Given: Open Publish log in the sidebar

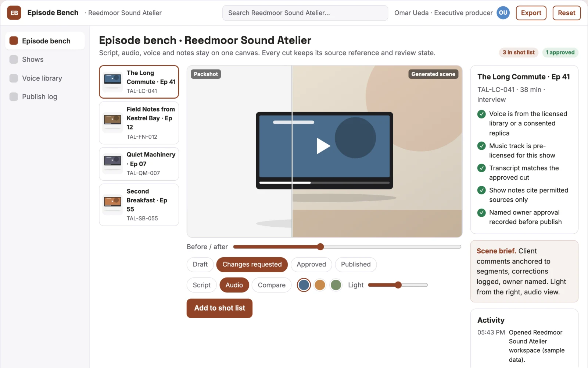Looking at the screenshot, I should coord(45,96).
